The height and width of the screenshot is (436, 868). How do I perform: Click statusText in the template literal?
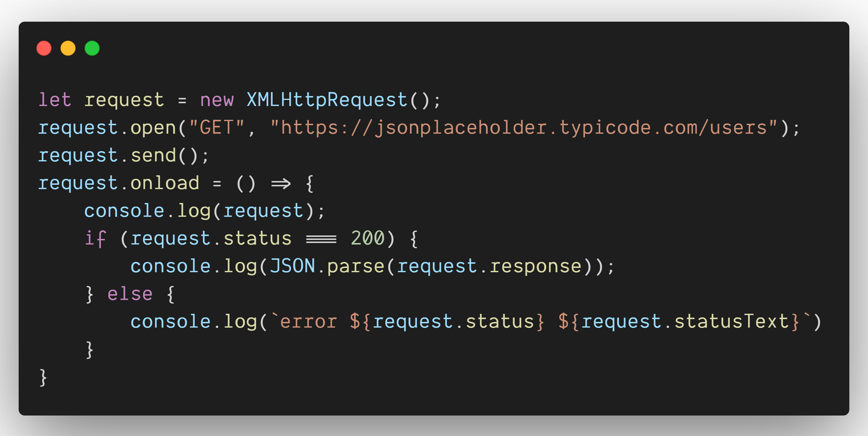(731, 321)
